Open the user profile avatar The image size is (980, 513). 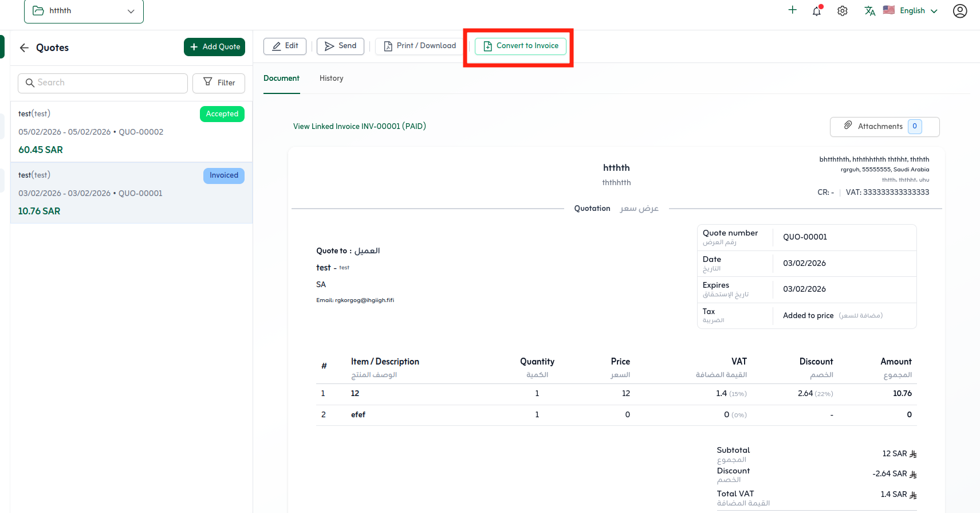click(x=960, y=11)
